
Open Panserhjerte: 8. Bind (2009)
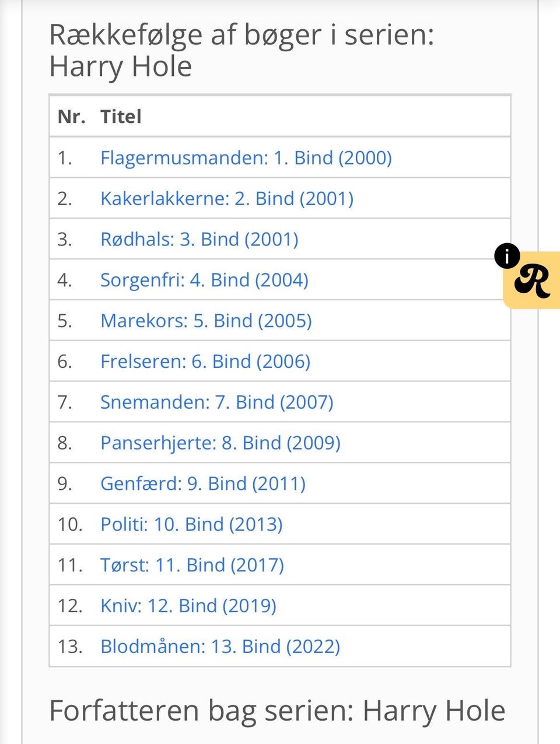pyautogui.click(x=220, y=443)
